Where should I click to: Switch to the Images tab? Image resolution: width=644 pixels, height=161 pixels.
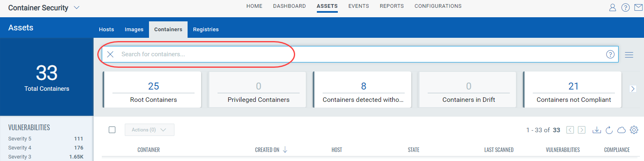[134, 30]
